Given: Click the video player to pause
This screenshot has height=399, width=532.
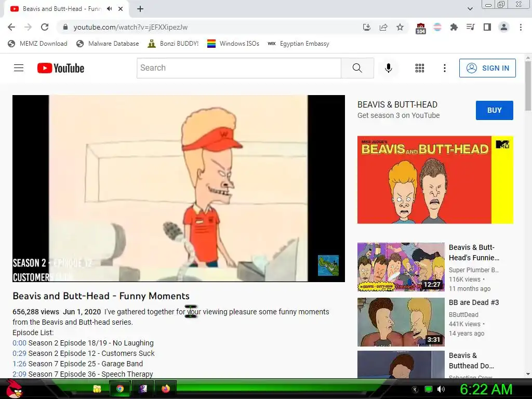Looking at the screenshot, I should pos(179,188).
